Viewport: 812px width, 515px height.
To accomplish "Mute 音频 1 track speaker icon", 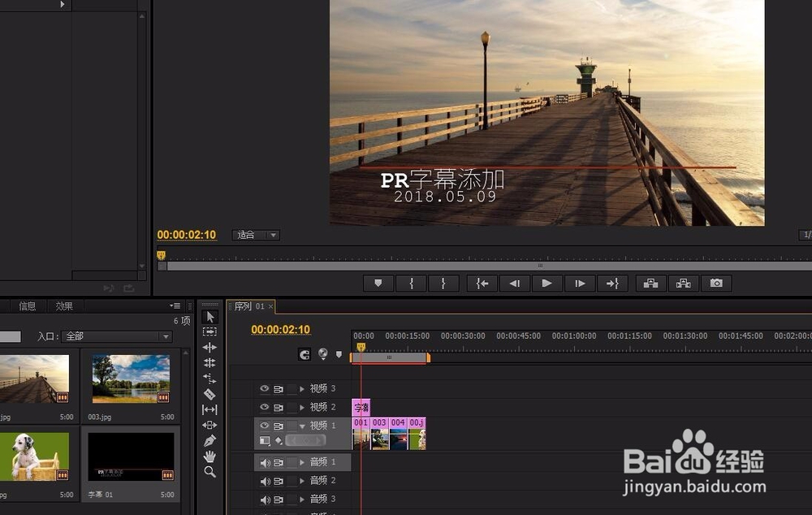I will click(x=266, y=463).
